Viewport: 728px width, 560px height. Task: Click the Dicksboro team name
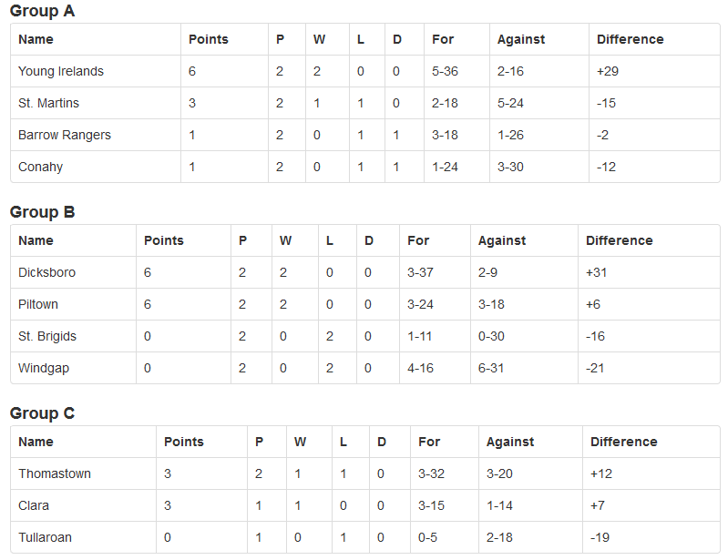(x=46, y=272)
